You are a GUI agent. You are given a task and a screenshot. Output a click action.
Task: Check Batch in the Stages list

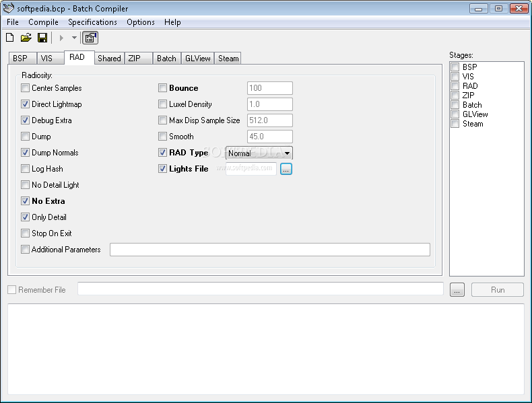pyautogui.click(x=455, y=105)
